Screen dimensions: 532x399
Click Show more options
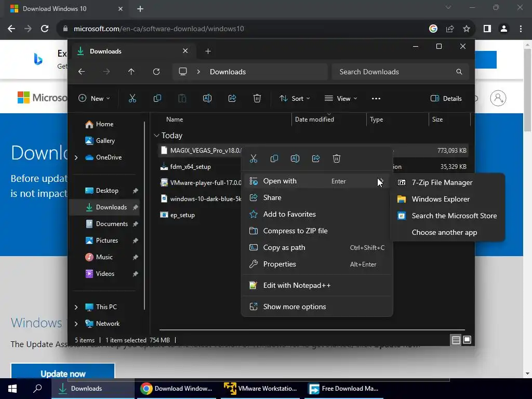click(317, 307)
